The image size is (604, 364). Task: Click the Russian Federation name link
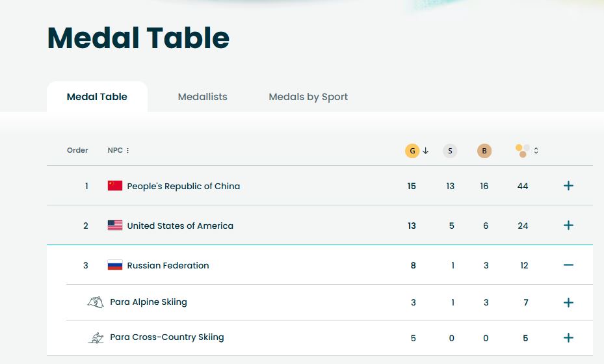point(168,265)
